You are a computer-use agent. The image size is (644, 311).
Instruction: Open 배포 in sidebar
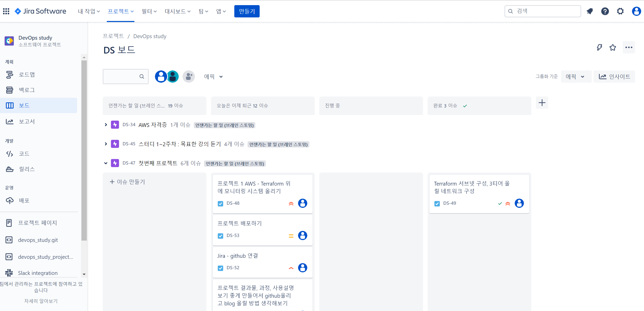coord(38,200)
